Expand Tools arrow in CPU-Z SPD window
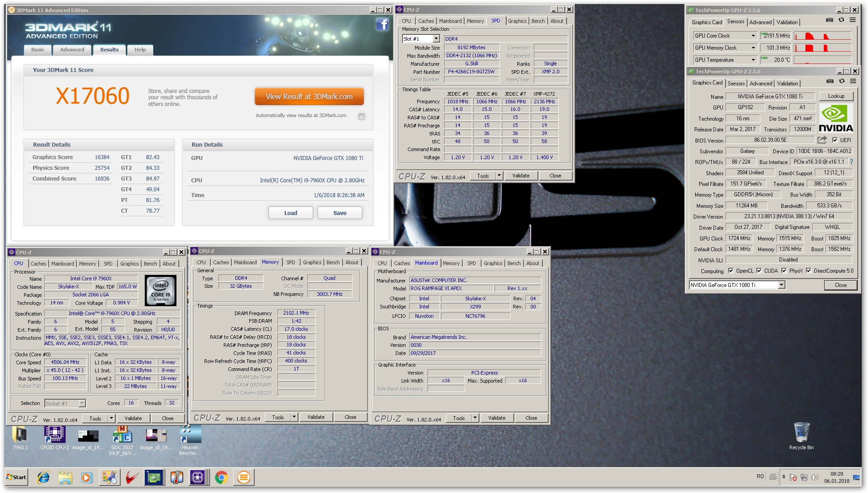Viewport: 868px width, 493px height. [499, 176]
